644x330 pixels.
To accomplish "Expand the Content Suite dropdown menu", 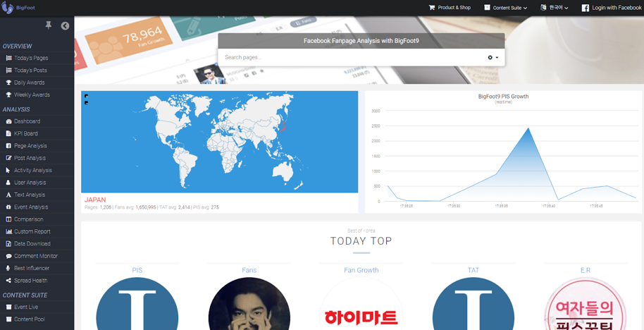I will click(x=506, y=8).
